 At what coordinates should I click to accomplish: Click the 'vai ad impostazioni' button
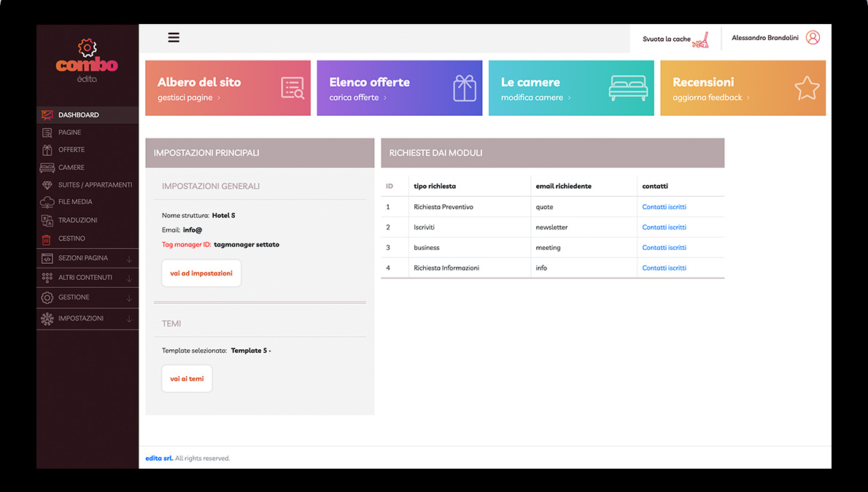[201, 273]
